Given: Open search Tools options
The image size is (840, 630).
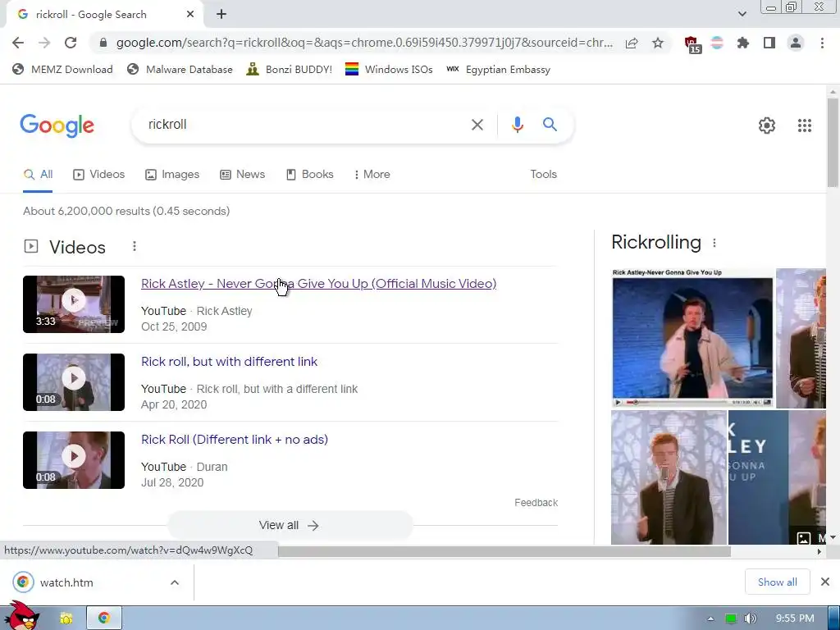Looking at the screenshot, I should click(543, 174).
